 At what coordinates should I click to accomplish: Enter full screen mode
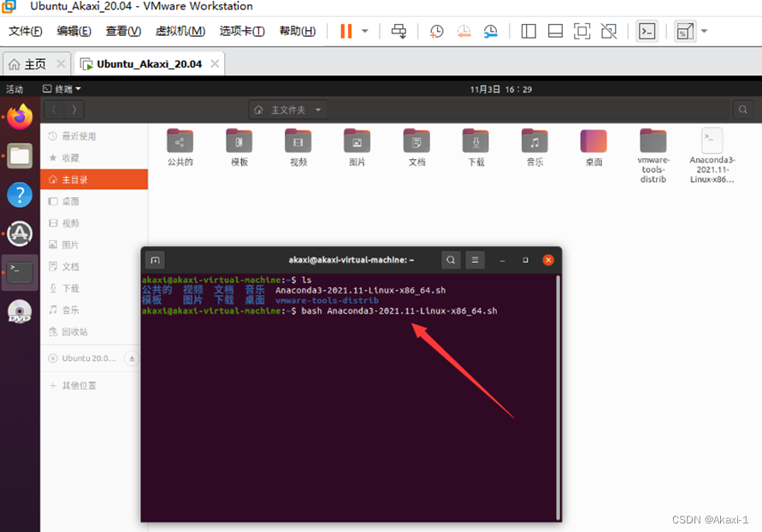582,32
